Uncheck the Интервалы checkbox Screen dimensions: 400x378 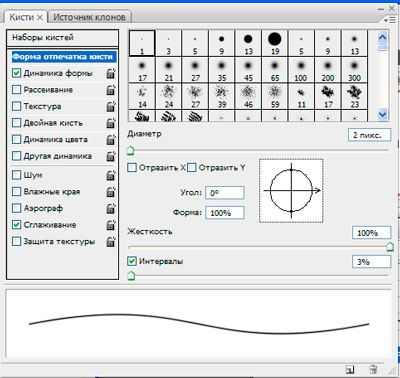tap(132, 261)
